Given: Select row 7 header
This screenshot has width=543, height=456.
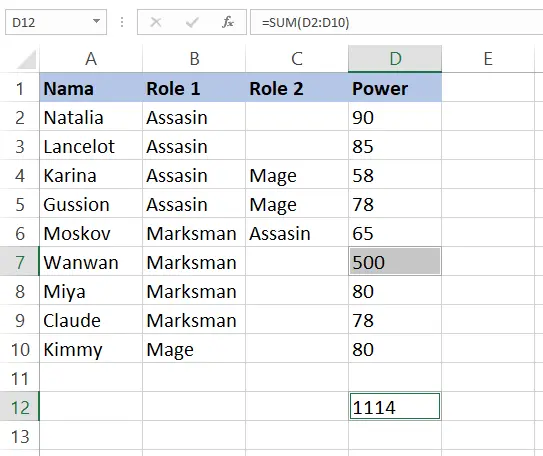Looking at the screenshot, I should pyautogui.click(x=20, y=262).
